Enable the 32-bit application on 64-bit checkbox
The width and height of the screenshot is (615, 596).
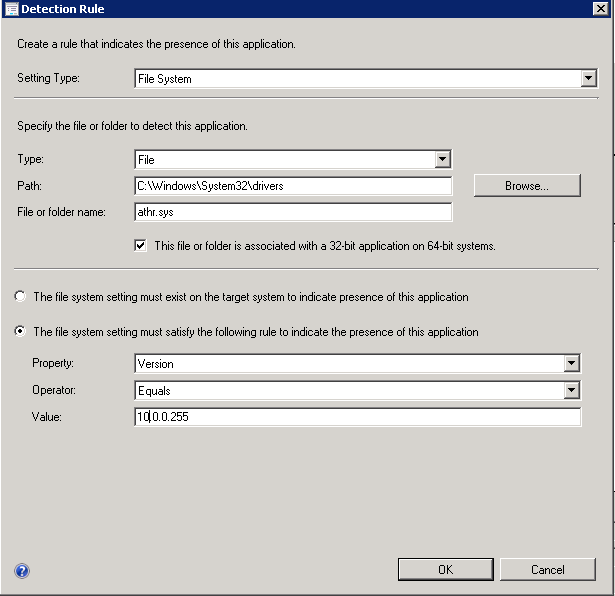coord(141,245)
